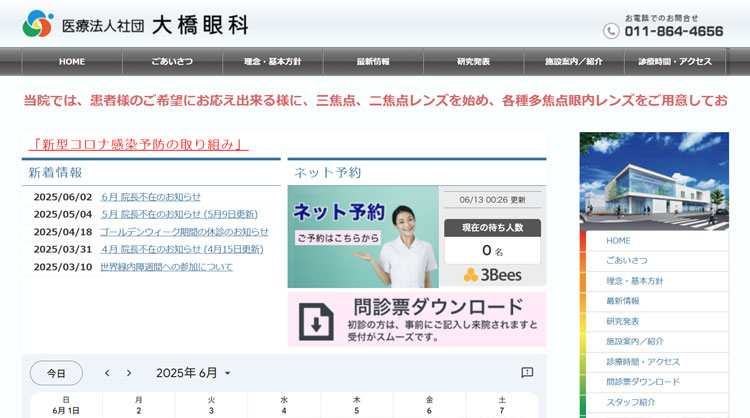The height and width of the screenshot is (418, 750).
Task: Click the 今日 button in the calendar
Action: pos(56,373)
